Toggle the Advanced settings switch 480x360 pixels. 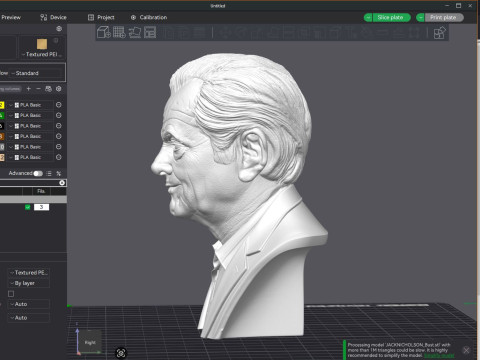(x=38, y=173)
